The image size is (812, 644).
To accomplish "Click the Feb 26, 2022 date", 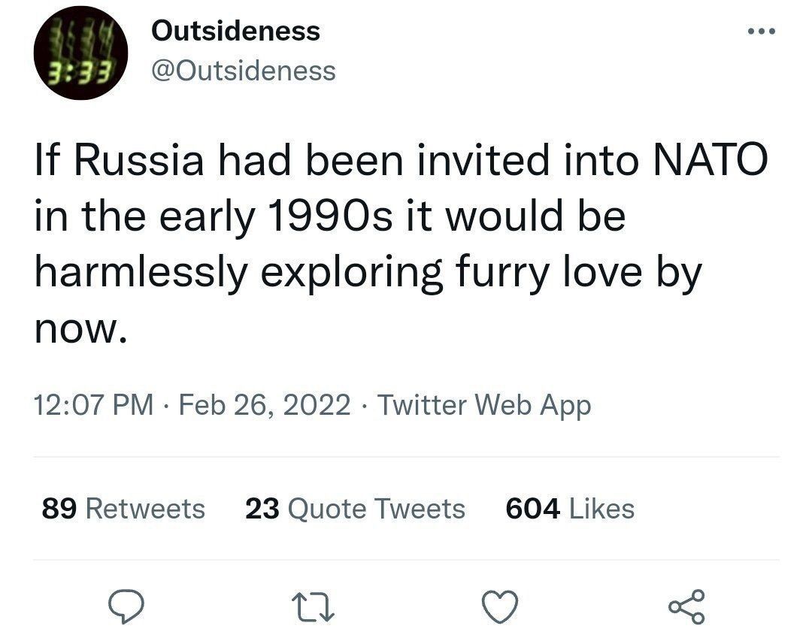I will point(265,406).
